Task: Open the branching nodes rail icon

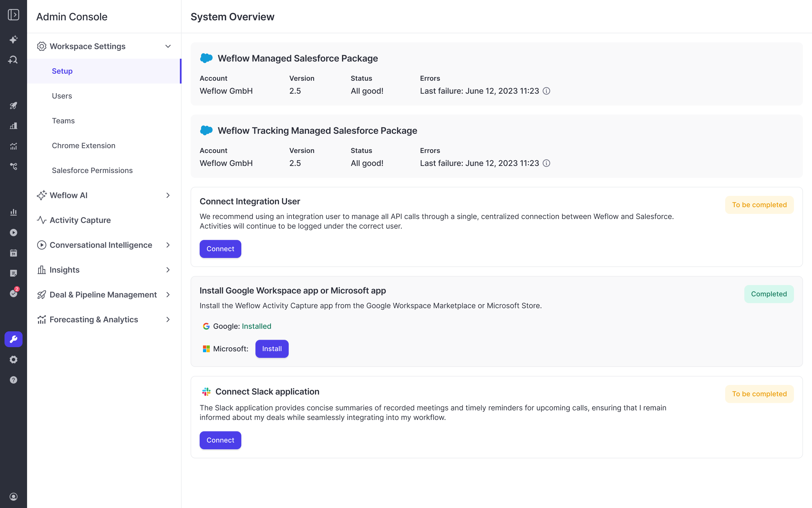Action: pyautogui.click(x=14, y=166)
